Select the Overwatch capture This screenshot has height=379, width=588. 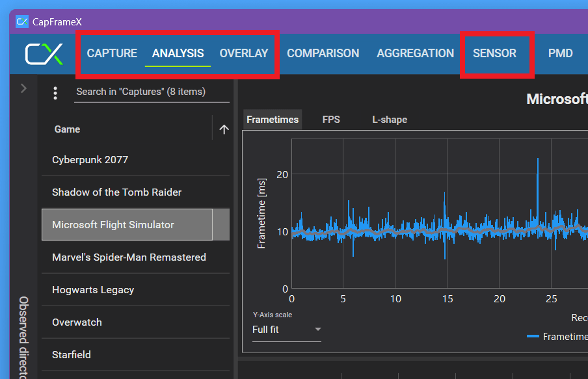(135, 322)
